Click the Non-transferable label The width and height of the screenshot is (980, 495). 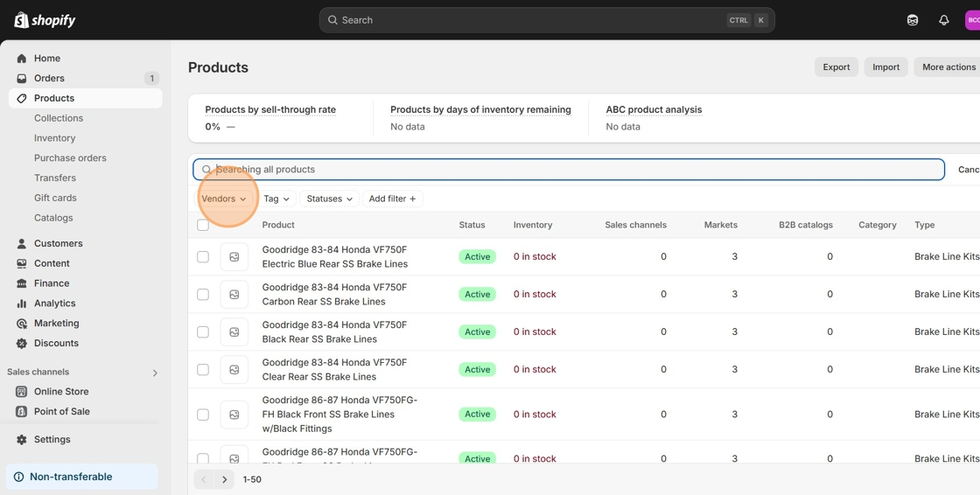click(x=71, y=477)
